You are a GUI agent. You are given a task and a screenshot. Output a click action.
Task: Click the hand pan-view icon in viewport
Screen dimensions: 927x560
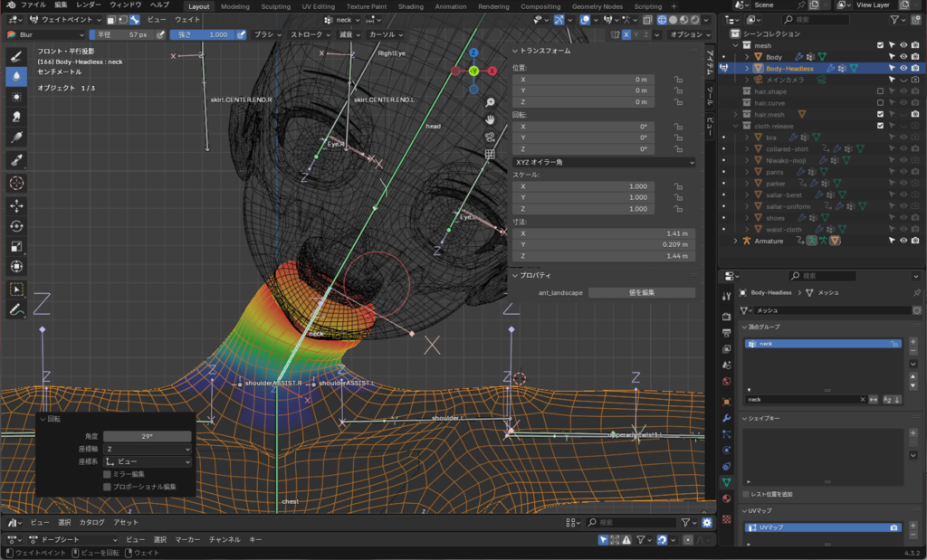[x=490, y=119]
